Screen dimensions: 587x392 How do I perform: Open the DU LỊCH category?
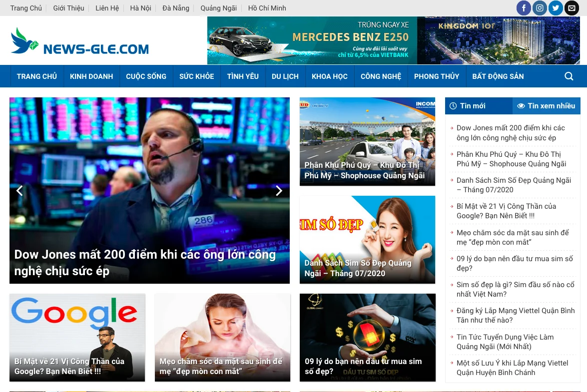coord(285,76)
